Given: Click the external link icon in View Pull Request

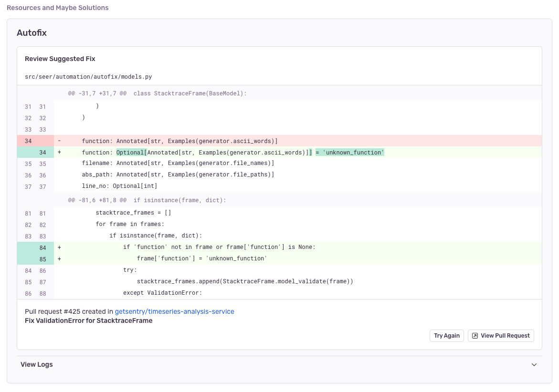Looking at the screenshot, I should 475,336.
